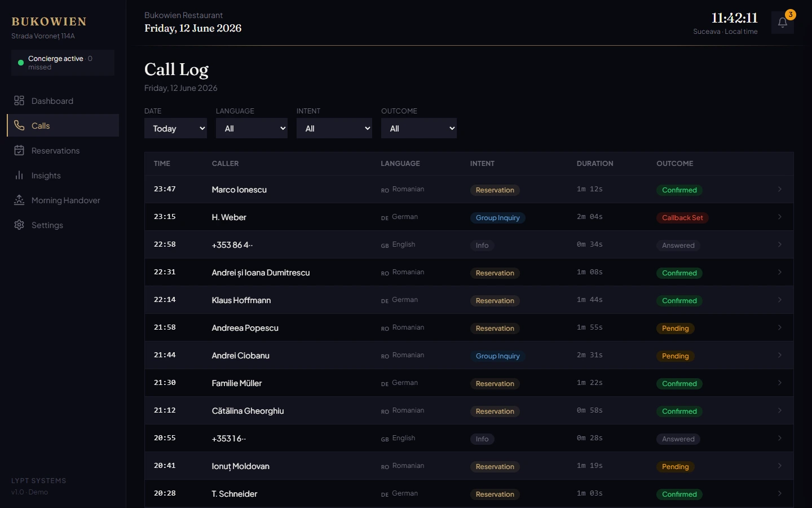Image resolution: width=812 pixels, height=508 pixels.
Task: Open the 20:55 call row chevron
Action: coord(780,438)
